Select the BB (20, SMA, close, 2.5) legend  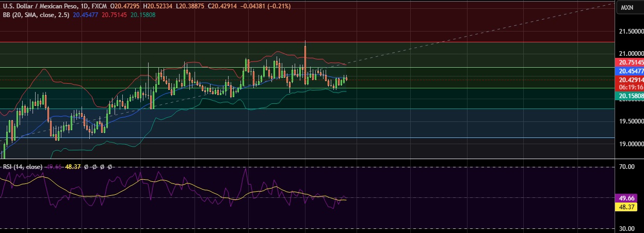[35, 15]
